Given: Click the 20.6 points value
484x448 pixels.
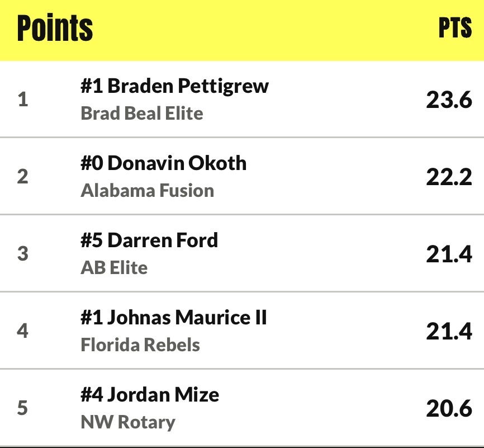Looking at the screenshot, I should (449, 408).
